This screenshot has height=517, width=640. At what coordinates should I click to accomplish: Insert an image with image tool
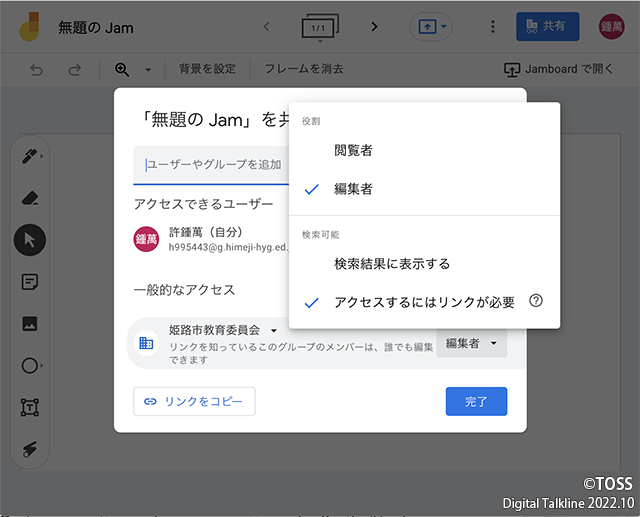[x=29, y=324]
